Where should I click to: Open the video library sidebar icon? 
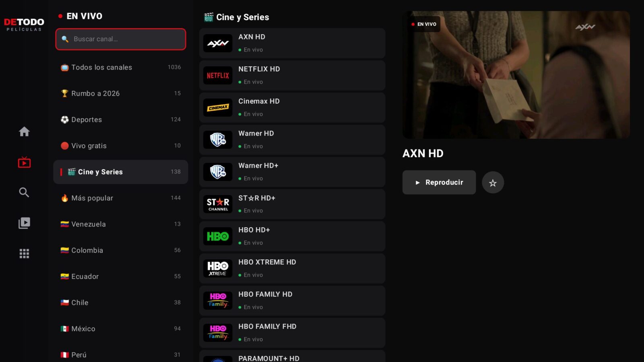(x=24, y=223)
